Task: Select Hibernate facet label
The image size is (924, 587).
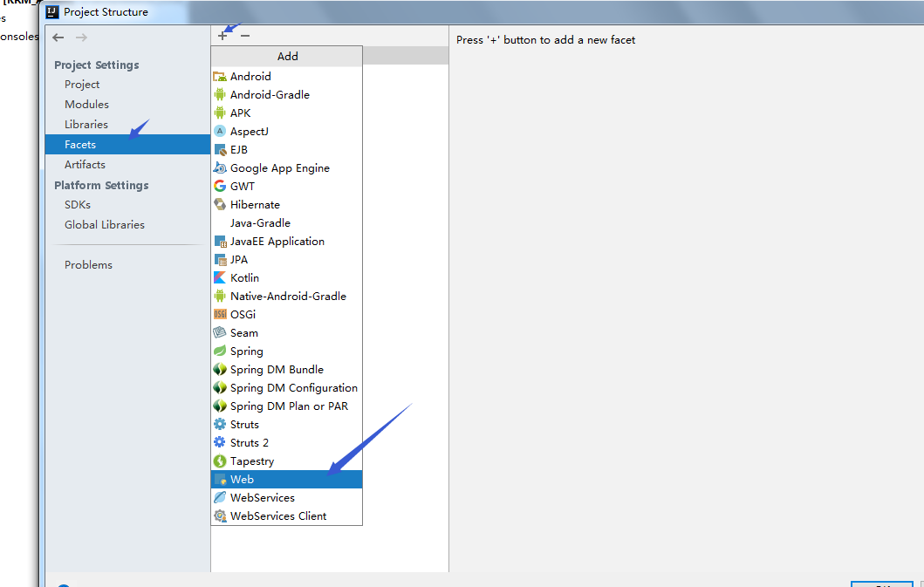Action: click(255, 205)
